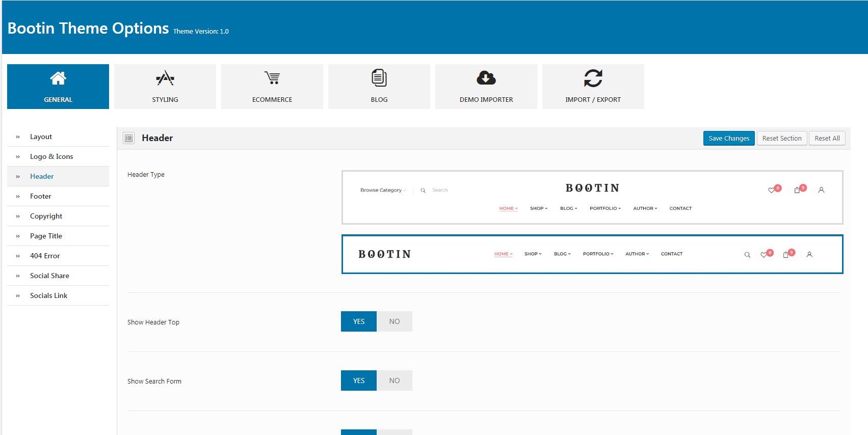Set Show Header Top to YES
This screenshot has height=435, width=868.
[x=359, y=321]
